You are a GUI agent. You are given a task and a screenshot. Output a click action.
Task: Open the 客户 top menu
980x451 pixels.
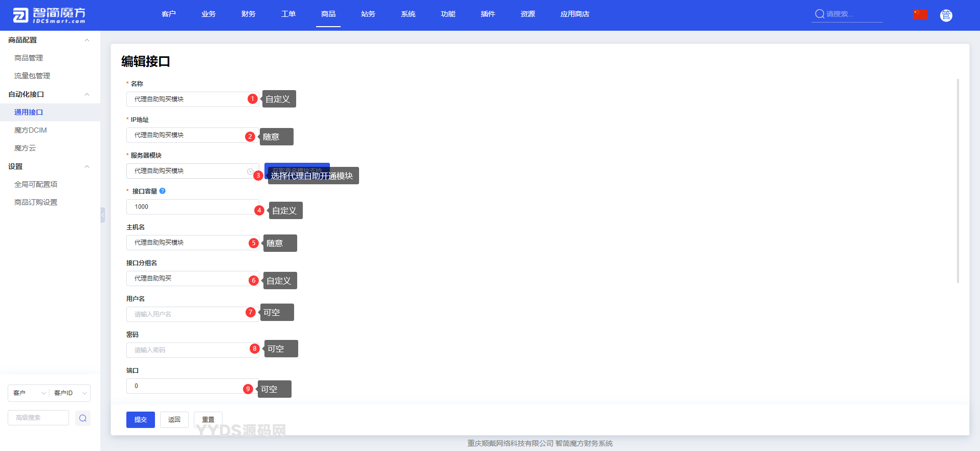click(169, 14)
